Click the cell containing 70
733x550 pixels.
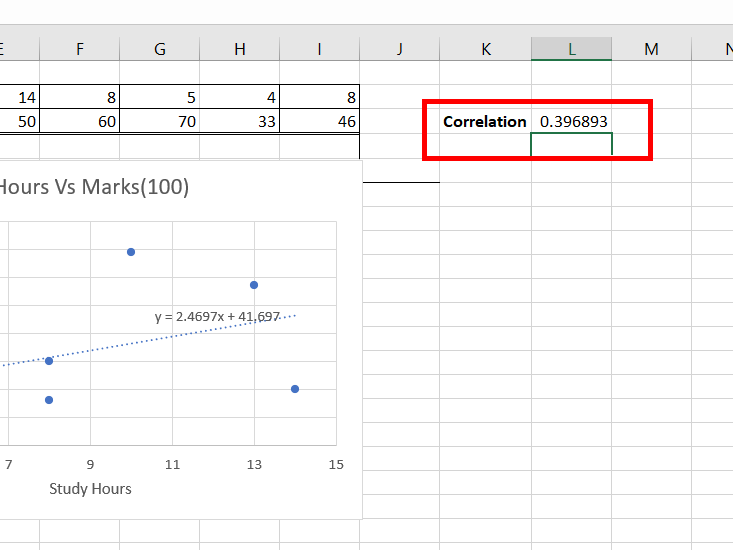pyautogui.click(x=159, y=121)
